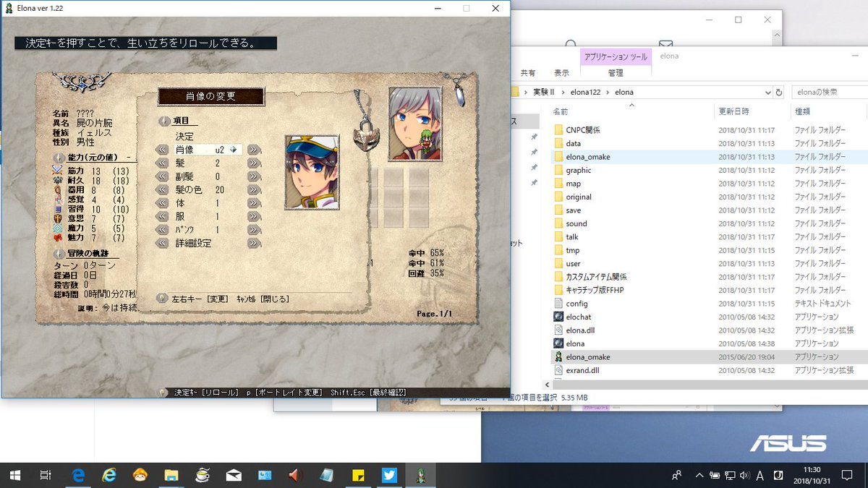Viewport: 868px width, 488px height.
Task: Open the Windows Start menu
Action: [x=14, y=475]
